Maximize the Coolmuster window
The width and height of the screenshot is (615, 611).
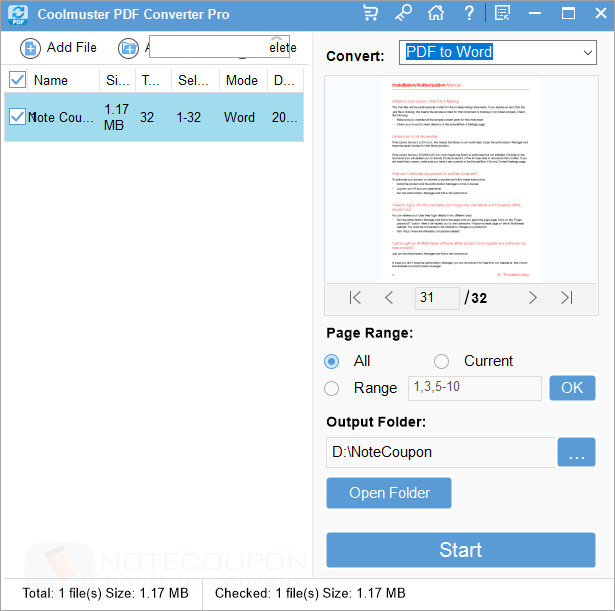pos(568,13)
